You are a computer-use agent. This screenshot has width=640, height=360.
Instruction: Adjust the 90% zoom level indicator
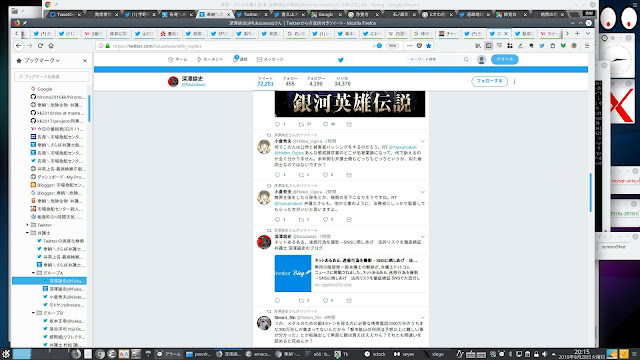pos(392,46)
